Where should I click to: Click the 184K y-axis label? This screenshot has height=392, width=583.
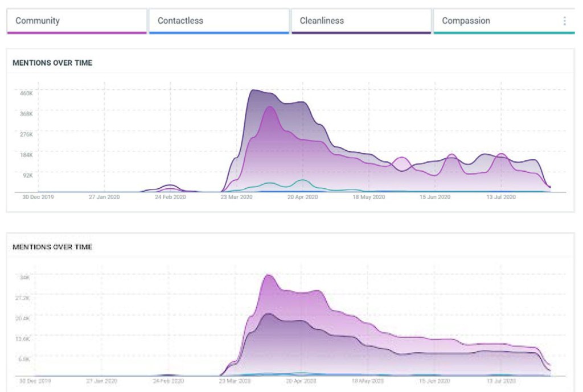click(26, 155)
